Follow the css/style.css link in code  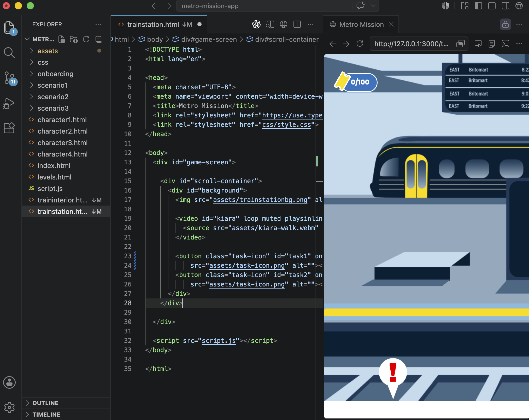pyautogui.click(x=286, y=125)
